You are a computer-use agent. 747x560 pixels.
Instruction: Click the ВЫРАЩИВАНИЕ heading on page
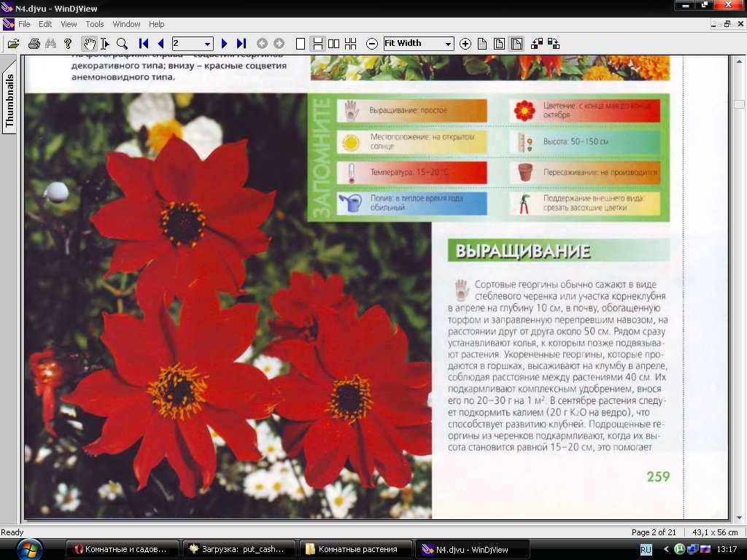pyautogui.click(x=523, y=251)
